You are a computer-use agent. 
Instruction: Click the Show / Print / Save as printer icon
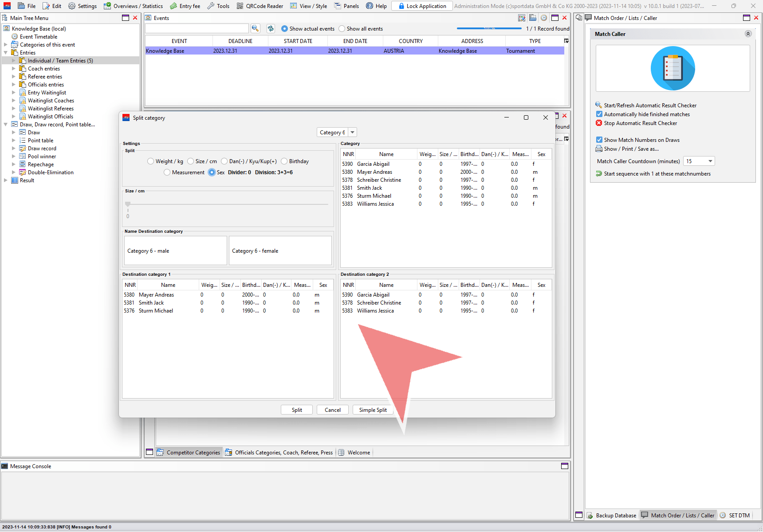click(x=599, y=149)
